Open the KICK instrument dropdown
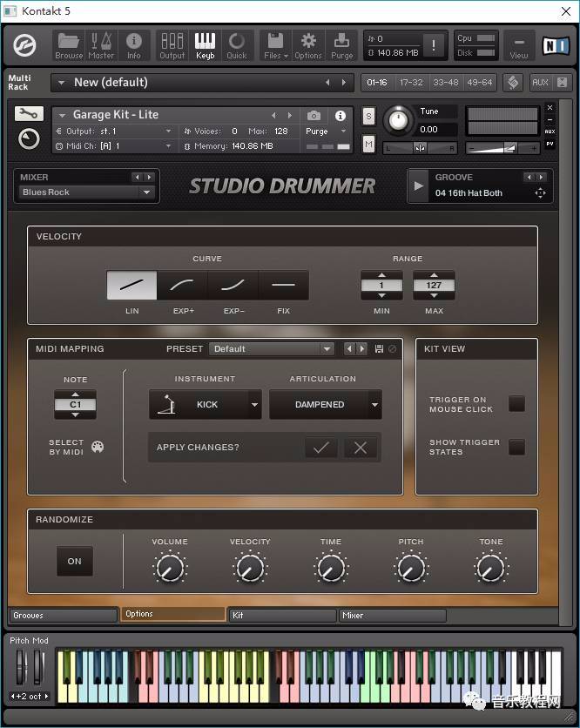 206,404
